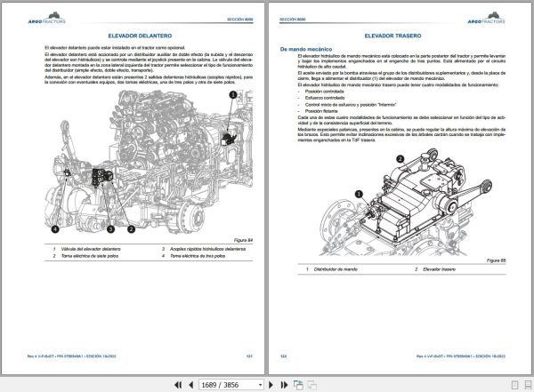
Task: Click bullet item Posición flotante
Action: click(x=321, y=111)
